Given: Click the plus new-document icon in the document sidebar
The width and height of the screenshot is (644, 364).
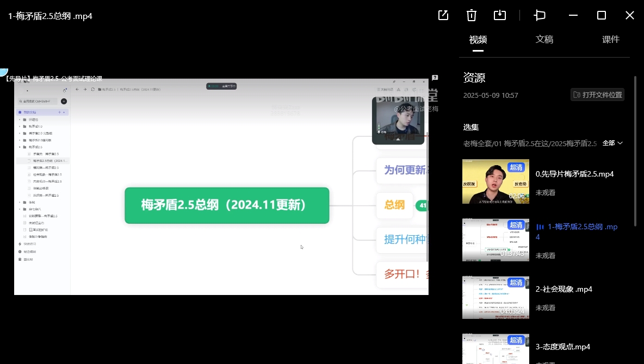Looking at the screenshot, I should pyautogui.click(x=63, y=101).
